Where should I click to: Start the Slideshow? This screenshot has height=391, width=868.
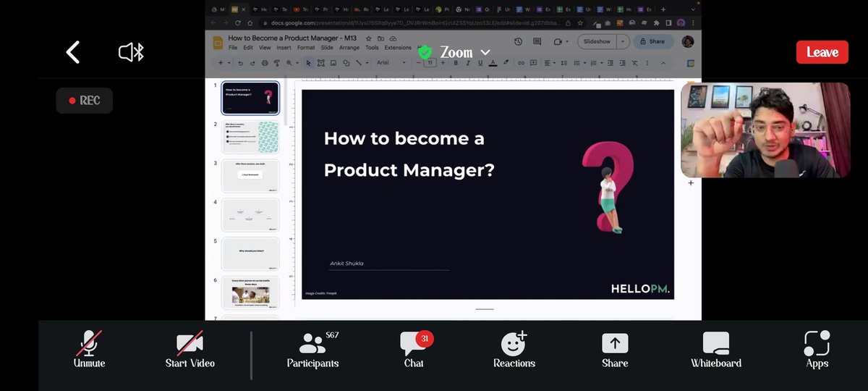(597, 42)
